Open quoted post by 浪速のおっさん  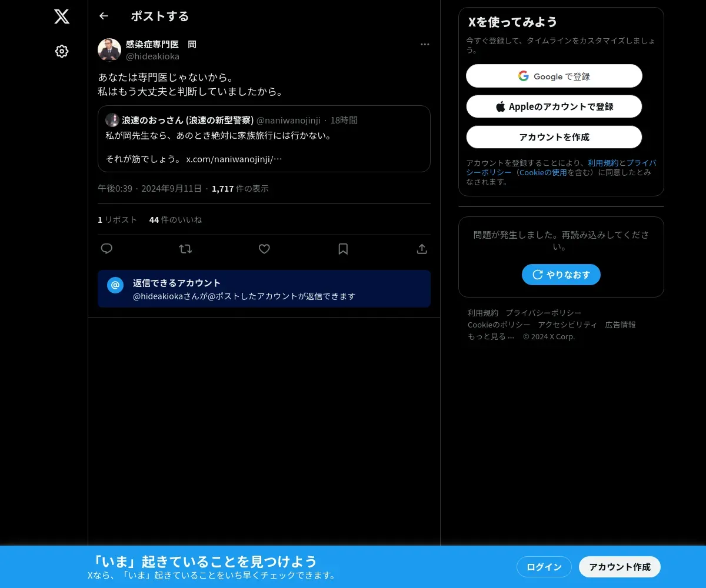[264, 139]
